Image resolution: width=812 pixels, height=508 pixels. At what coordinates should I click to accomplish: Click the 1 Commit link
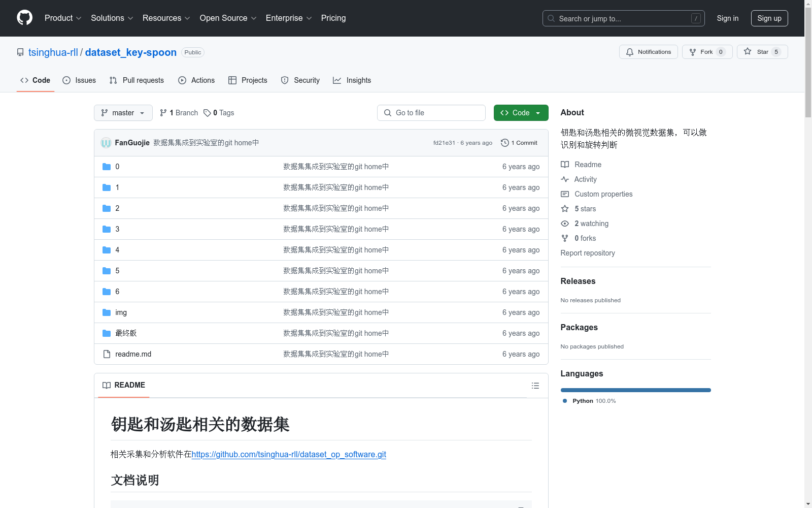coord(519,143)
